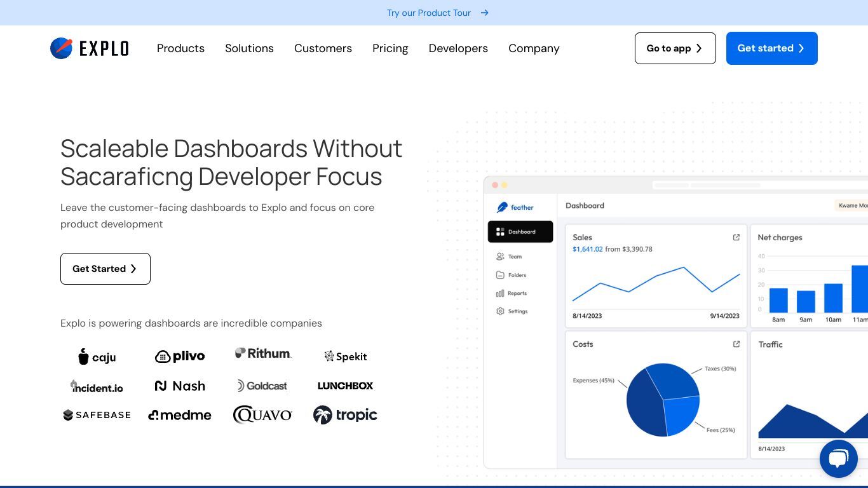The width and height of the screenshot is (868, 488).
Task: Click the caju company logo
Action: point(97,356)
